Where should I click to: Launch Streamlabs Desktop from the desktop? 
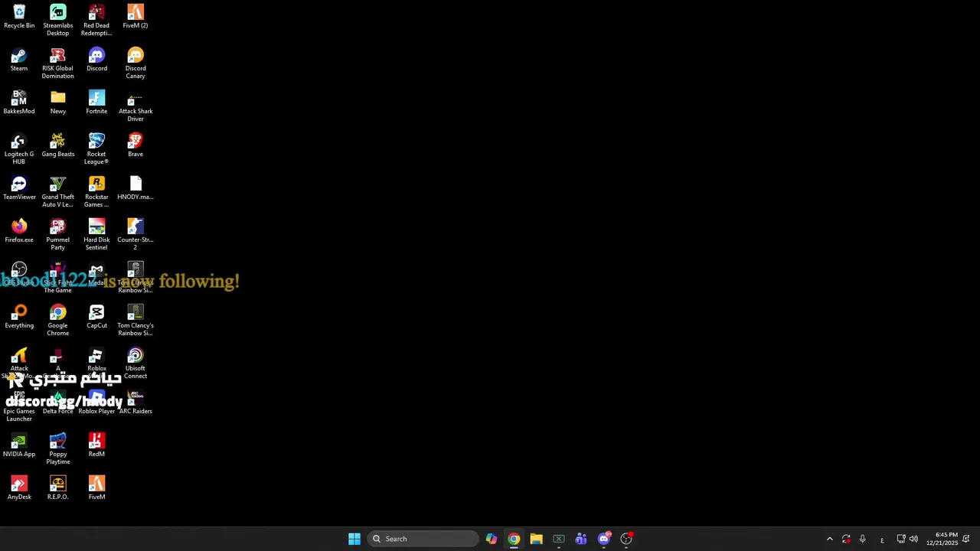(x=58, y=21)
